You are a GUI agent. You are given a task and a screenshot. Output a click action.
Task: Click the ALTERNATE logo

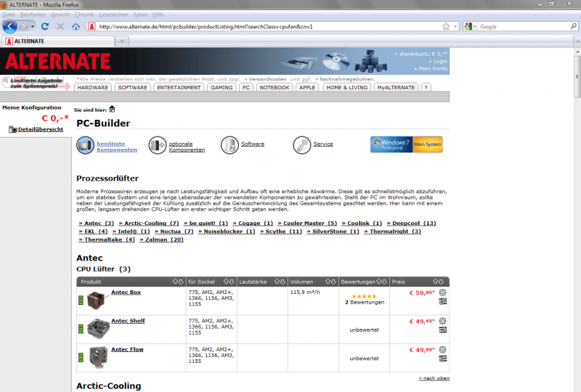coord(58,61)
